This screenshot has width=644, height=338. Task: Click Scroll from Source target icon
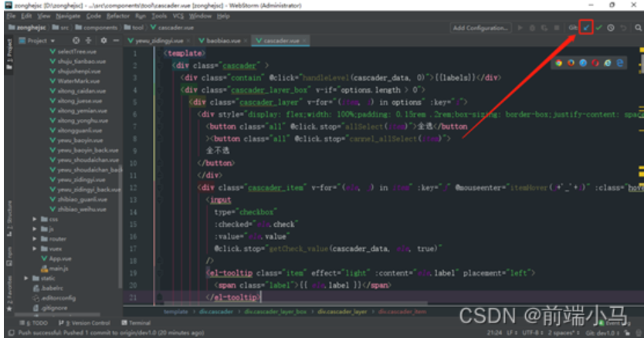coord(76,41)
